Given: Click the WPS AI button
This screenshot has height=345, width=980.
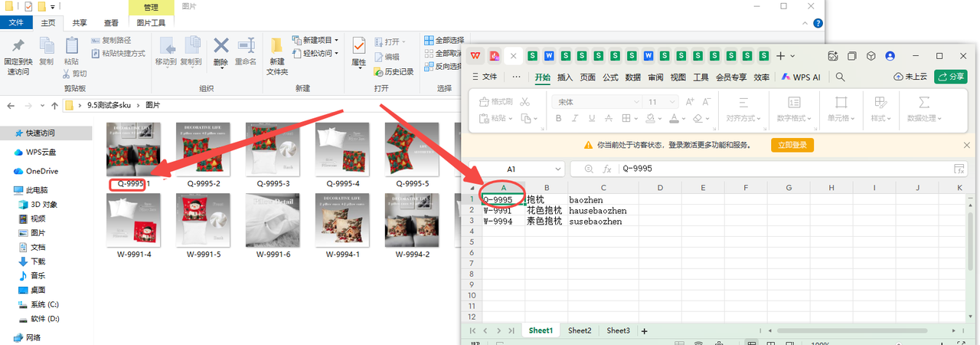Looking at the screenshot, I should [x=801, y=77].
